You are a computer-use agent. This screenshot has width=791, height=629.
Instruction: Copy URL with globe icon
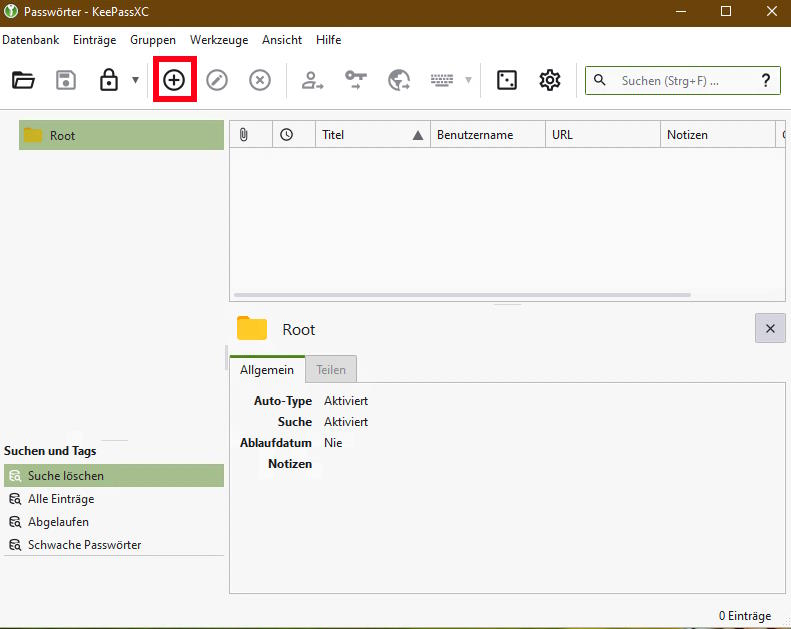(x=399, y=81)
